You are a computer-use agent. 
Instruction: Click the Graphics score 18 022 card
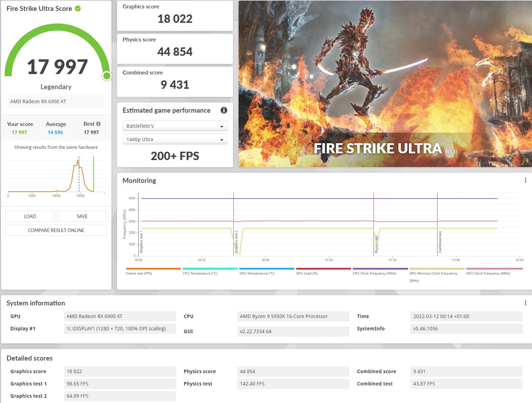point(175,16)
